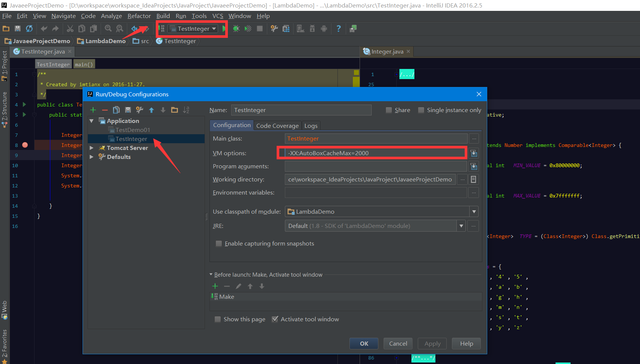Save configuration floppy icon in dialog
The height and width of the screenshot is (364, 640).
pyautogui.click(x=128, y=110)
